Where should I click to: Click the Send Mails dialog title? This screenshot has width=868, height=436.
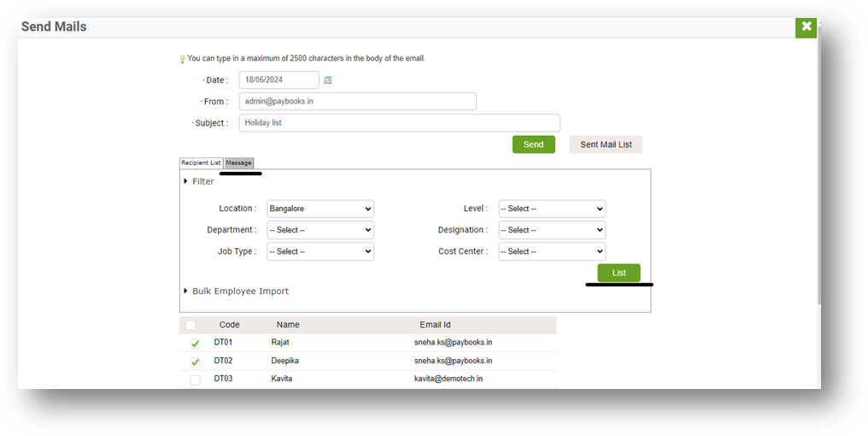pos(54,27)
